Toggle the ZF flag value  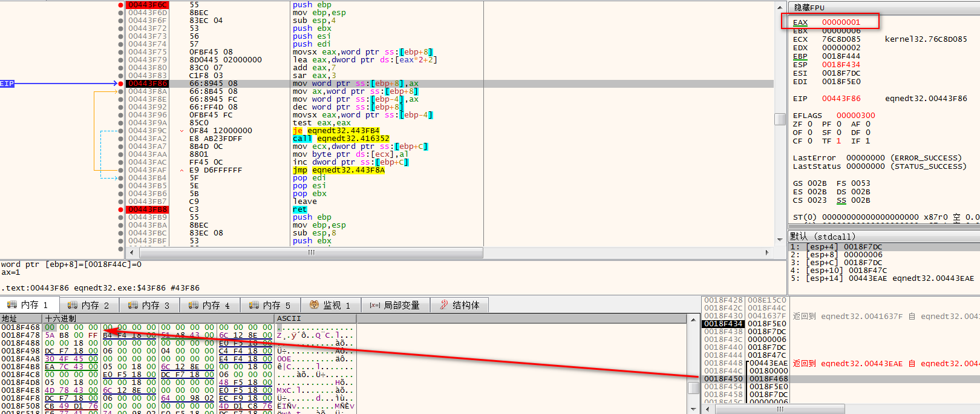(x=810, y=124)
